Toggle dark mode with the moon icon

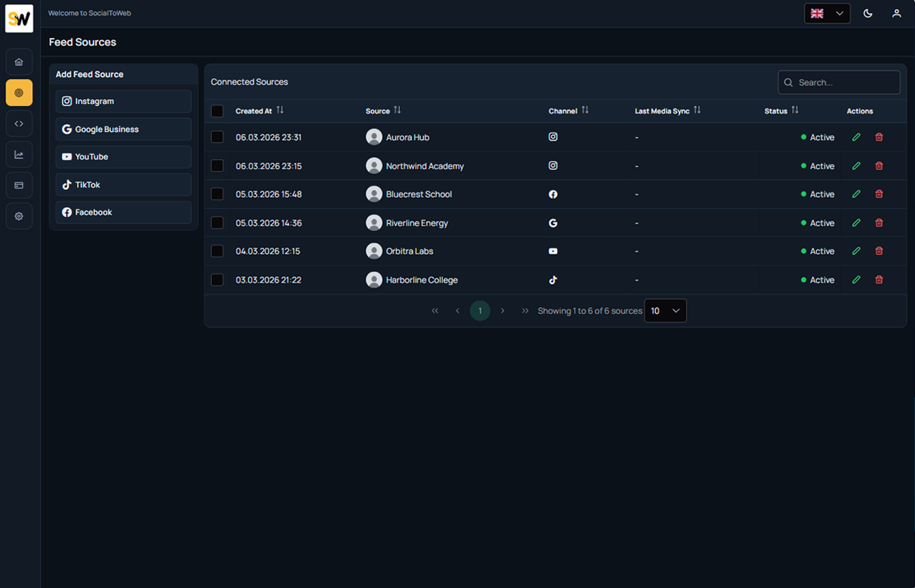868,13
